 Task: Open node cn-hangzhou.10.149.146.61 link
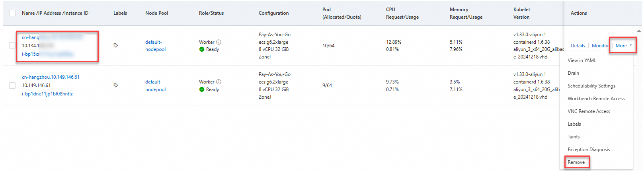coord(51,77)
